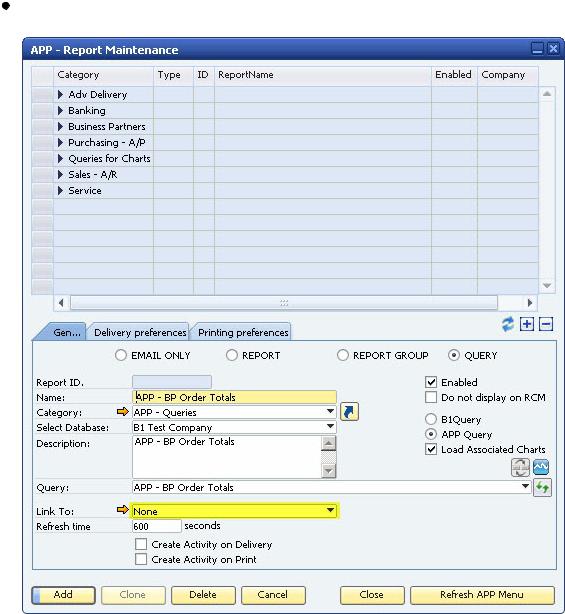Click the green arrows icon next to Query
Screen dimensions: 565x614
pos(542,488)
